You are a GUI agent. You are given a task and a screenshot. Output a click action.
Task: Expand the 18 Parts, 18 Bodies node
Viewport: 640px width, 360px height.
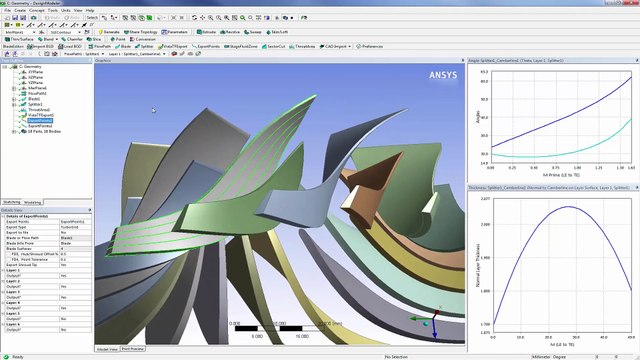click(x=14, y=132)
